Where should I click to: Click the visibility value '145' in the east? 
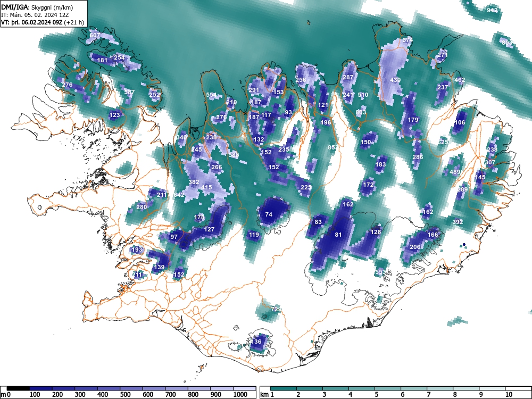click(480, 177)
